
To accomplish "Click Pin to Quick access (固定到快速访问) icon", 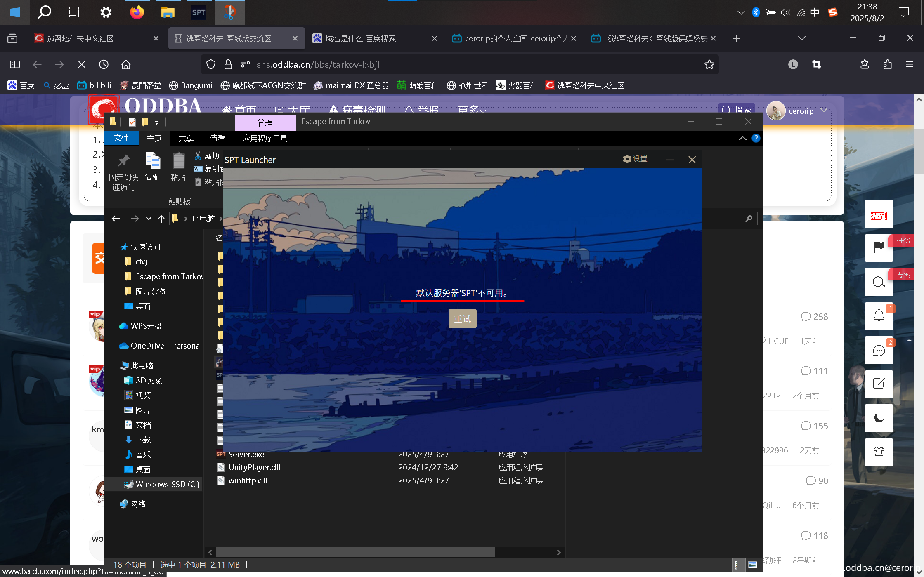I will [123, 171].
